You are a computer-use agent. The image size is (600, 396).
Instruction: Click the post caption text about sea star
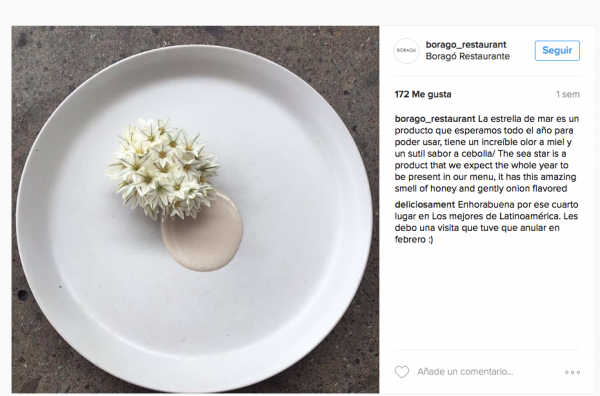487,153
